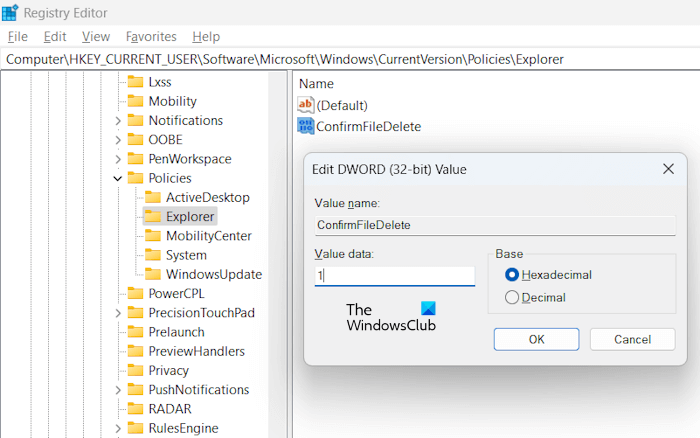The width and height of the screenshot is (700, 438).
Task: Select the RulesEngine folder icon
Action: [136, 427]
